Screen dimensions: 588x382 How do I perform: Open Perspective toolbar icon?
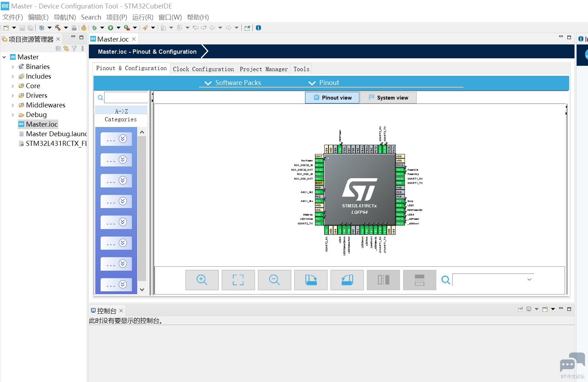pos(247,28)
